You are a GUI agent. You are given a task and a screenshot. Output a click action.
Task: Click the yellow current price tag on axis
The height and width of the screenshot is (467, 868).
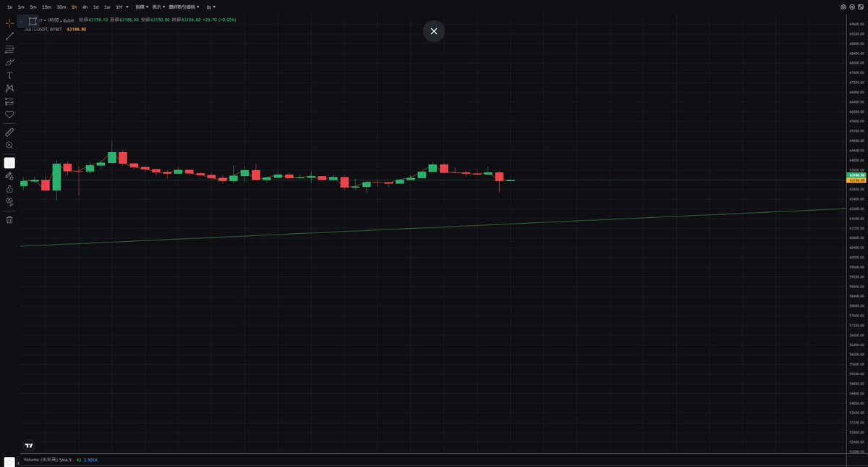pyautogui.click(x=856, y=180)
